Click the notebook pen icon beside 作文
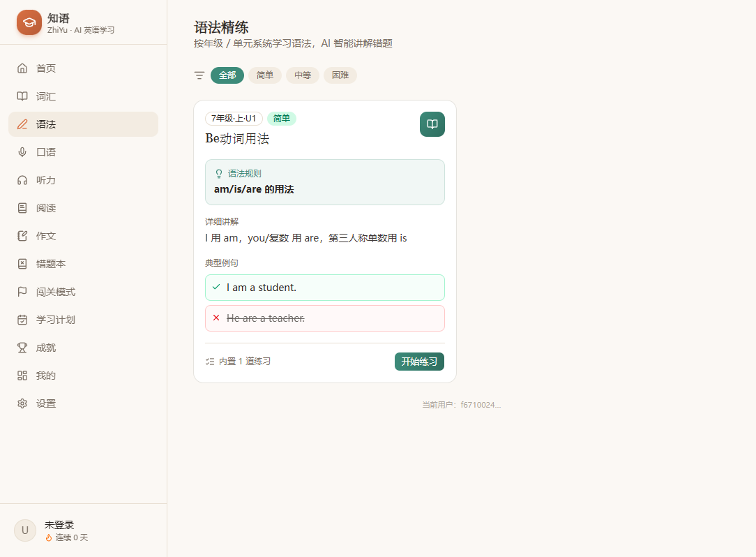Screen dimensions: 756x557 [x=22, y=236]
